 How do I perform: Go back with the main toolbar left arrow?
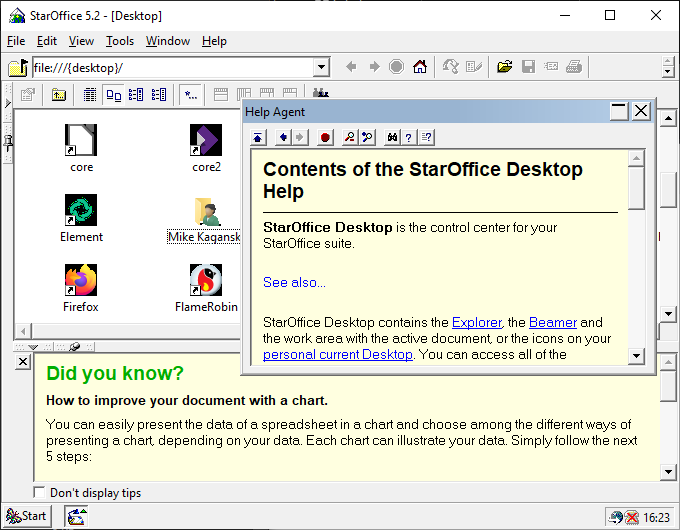[351, 67]
